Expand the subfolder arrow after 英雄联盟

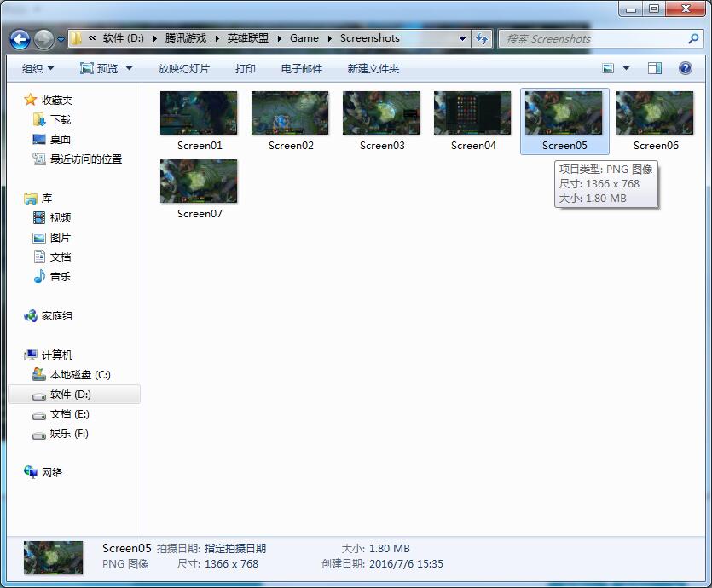click(280, 38)
